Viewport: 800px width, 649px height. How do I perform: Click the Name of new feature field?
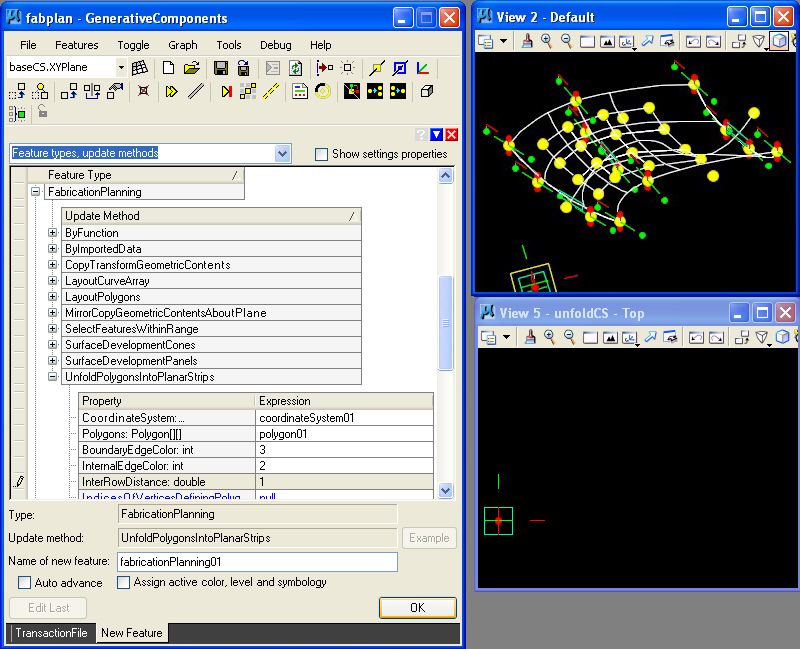tap(258, 562)
